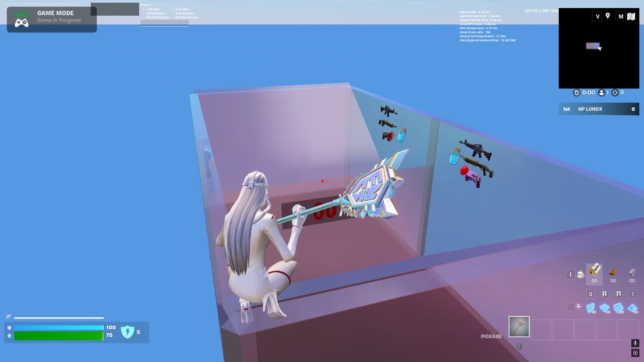Click the mouse icon below pickaxe slot

coord(519,346)
